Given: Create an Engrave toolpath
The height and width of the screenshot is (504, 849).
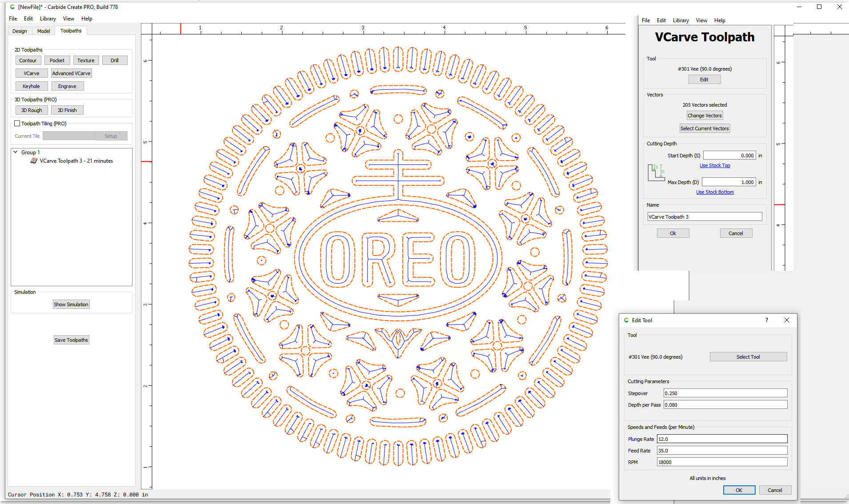Looking at the screenshot, I should (67, 86).
